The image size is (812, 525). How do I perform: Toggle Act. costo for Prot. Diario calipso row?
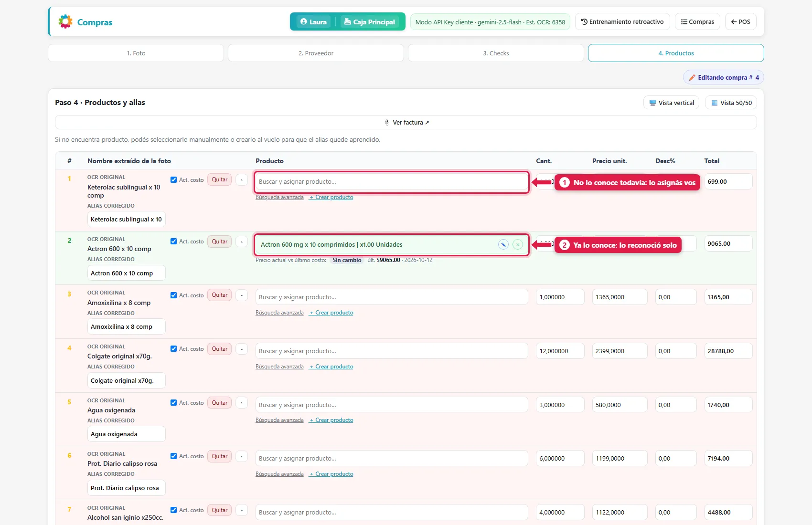pyautogui.click(x=173, y=456)
